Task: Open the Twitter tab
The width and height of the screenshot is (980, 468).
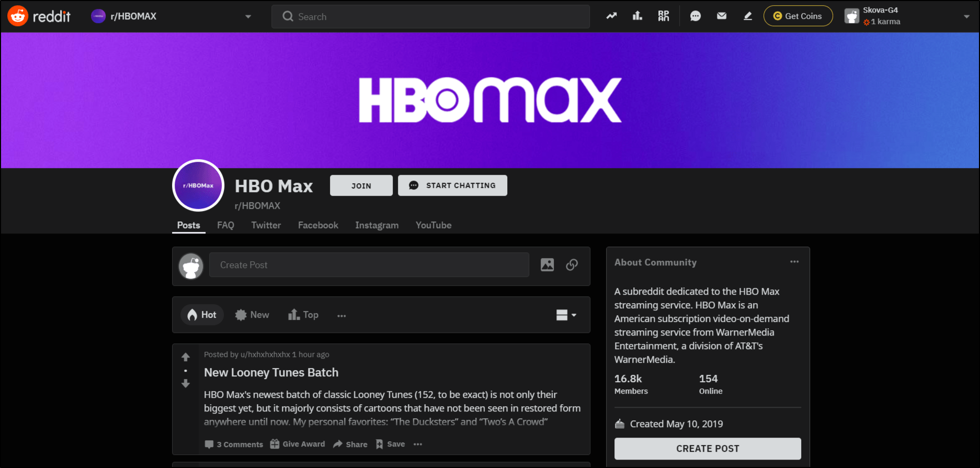Action: [x=266, y=225]
